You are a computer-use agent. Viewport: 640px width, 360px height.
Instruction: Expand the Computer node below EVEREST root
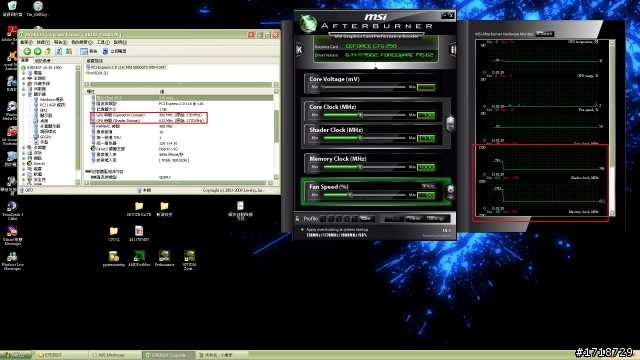24,73
